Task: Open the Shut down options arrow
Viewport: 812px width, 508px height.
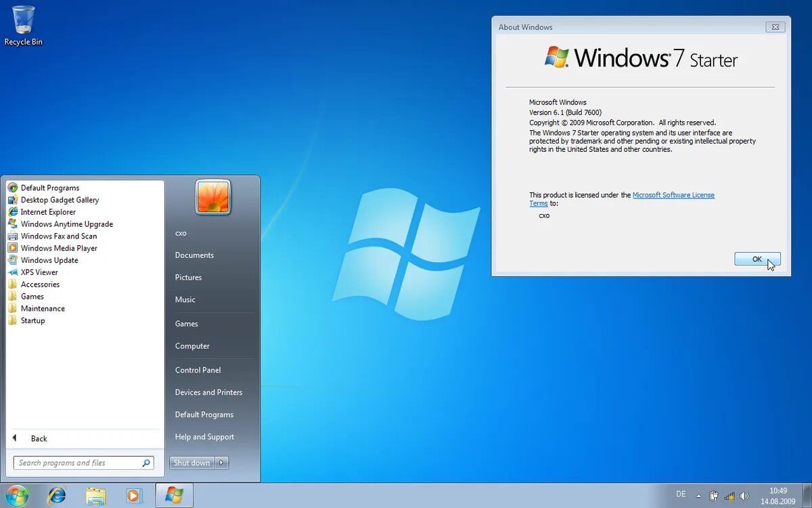Action: [x=222, y=463]
